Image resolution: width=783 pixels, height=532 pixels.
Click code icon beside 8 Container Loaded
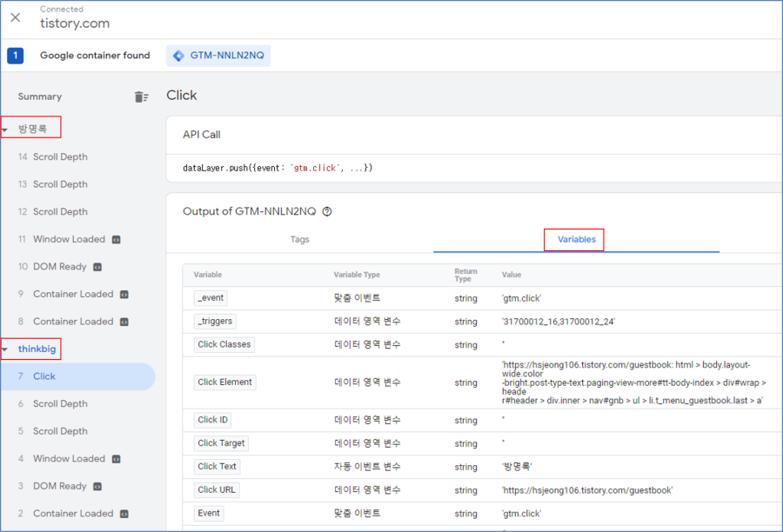tap(124, 322)
